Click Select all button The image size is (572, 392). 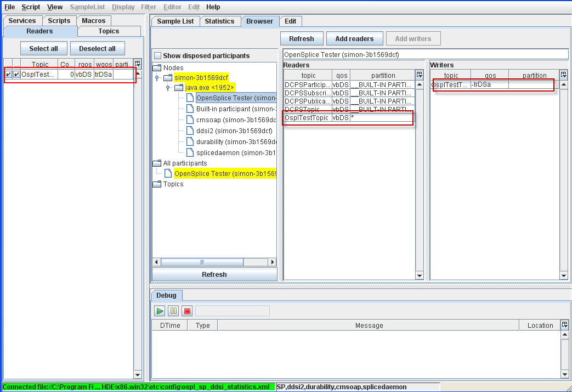pyautogui.click(x=43, y=48)
